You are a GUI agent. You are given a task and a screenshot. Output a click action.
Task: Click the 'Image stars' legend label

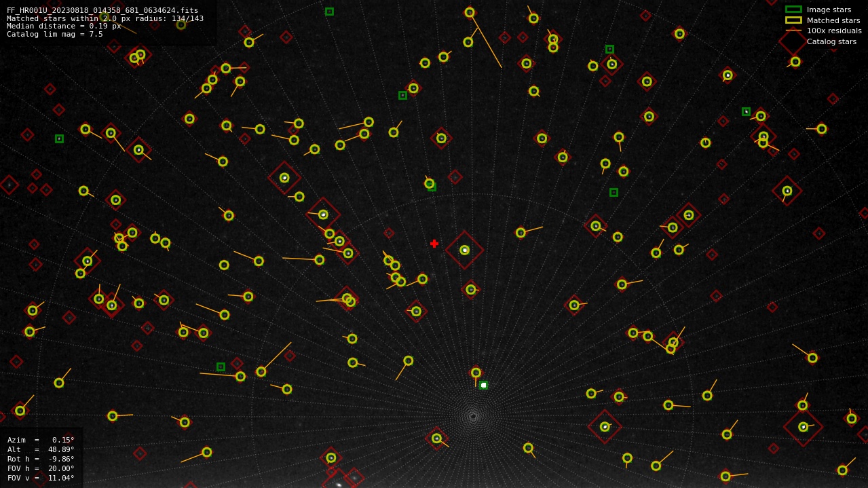(x=829, y=10)
